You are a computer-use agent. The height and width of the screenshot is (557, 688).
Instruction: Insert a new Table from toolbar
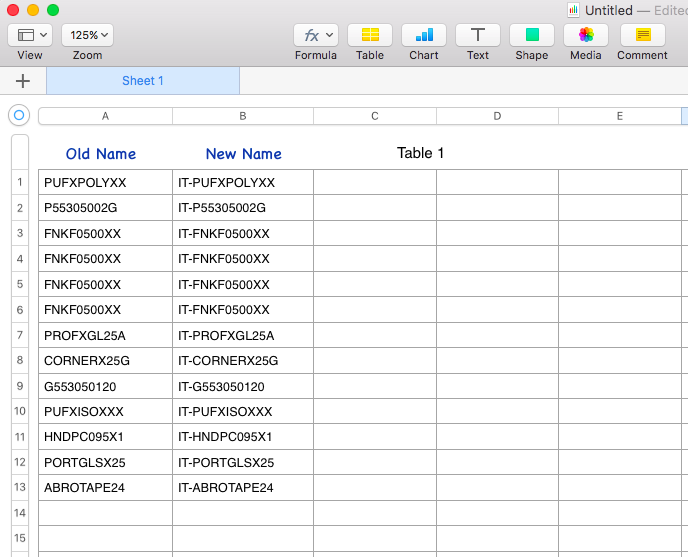[x=370, y=35]
